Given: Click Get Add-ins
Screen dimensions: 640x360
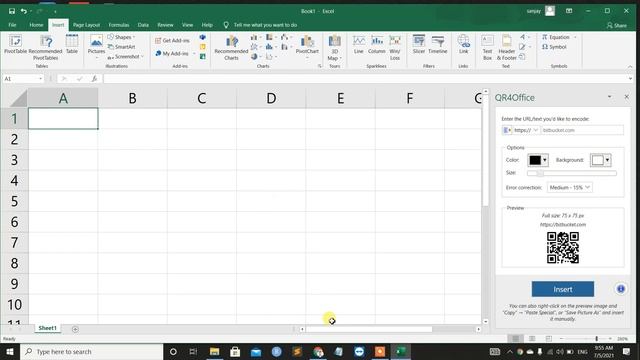Looking at the screenshot, I should pyautogui.click(x=172, y=40).
